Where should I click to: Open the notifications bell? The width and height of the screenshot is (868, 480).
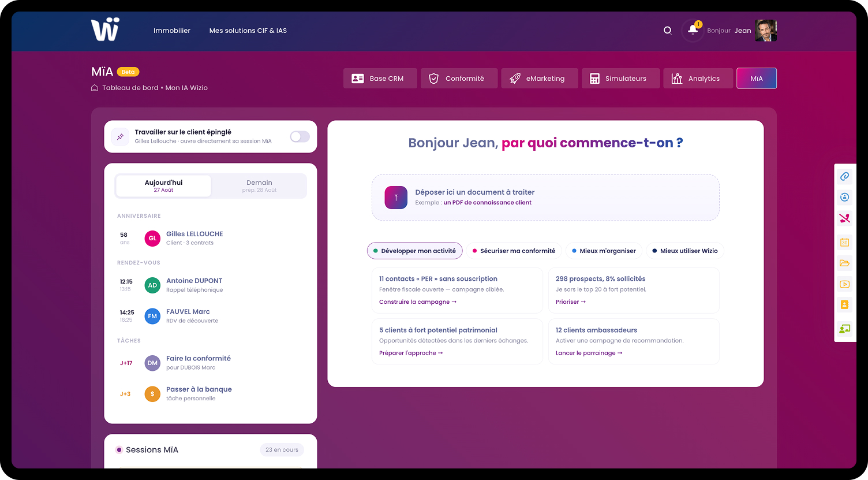(693, 30)
